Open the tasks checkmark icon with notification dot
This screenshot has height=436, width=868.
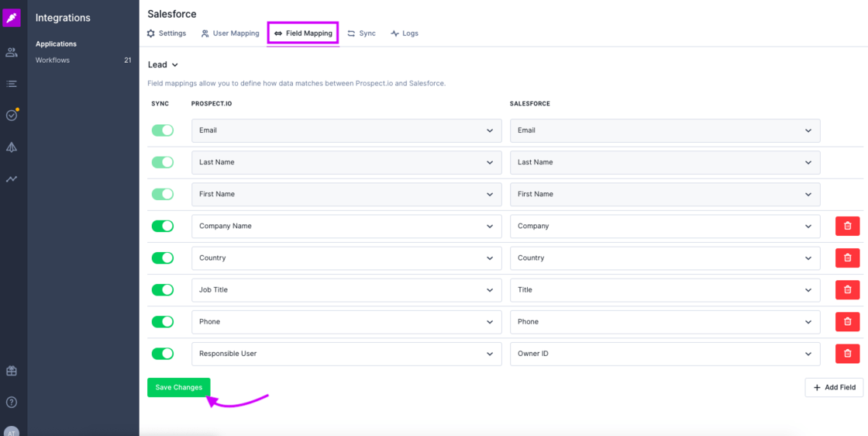(x=12, y=116)
